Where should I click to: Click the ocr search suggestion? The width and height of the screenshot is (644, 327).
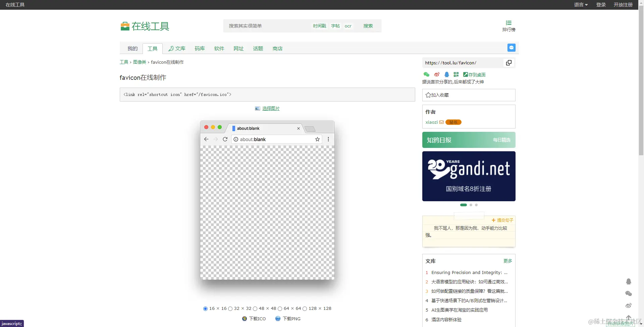[x=348, y=26]
